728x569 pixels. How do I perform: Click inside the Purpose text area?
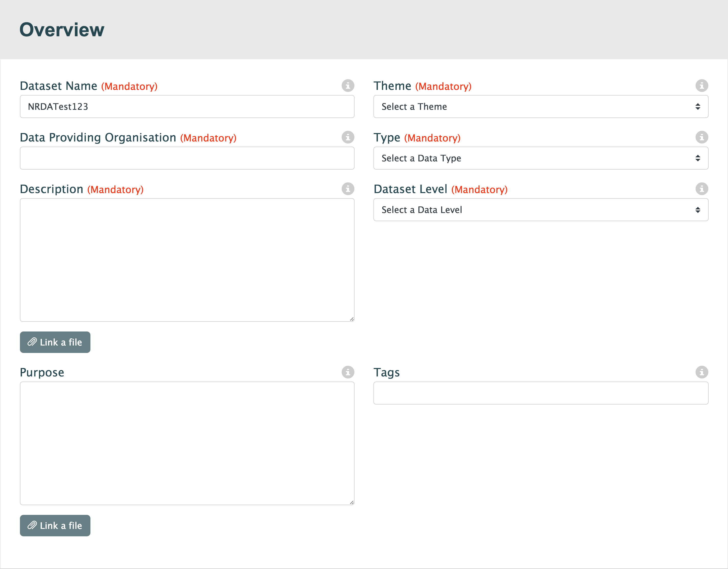[187, 443]
